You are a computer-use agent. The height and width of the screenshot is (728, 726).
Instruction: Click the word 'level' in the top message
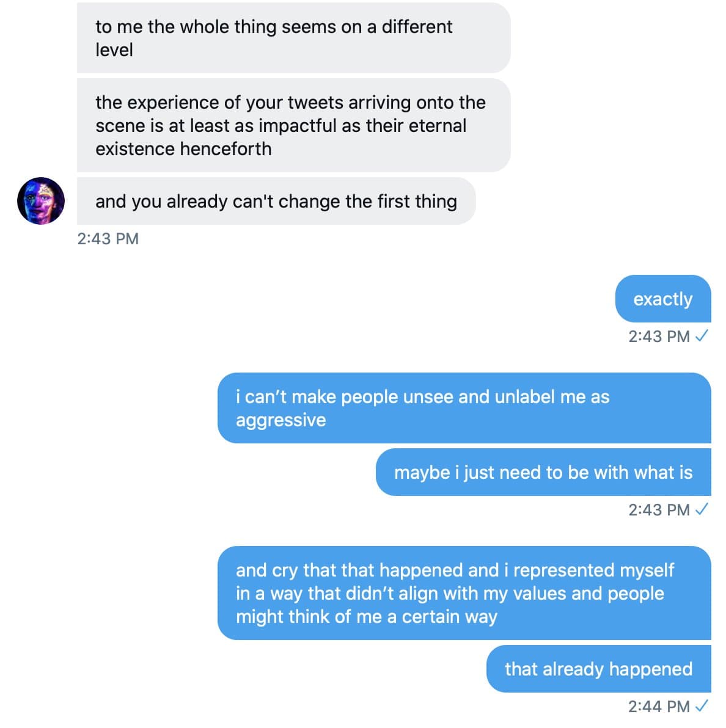pyautogui.click(x=114, y=49)
